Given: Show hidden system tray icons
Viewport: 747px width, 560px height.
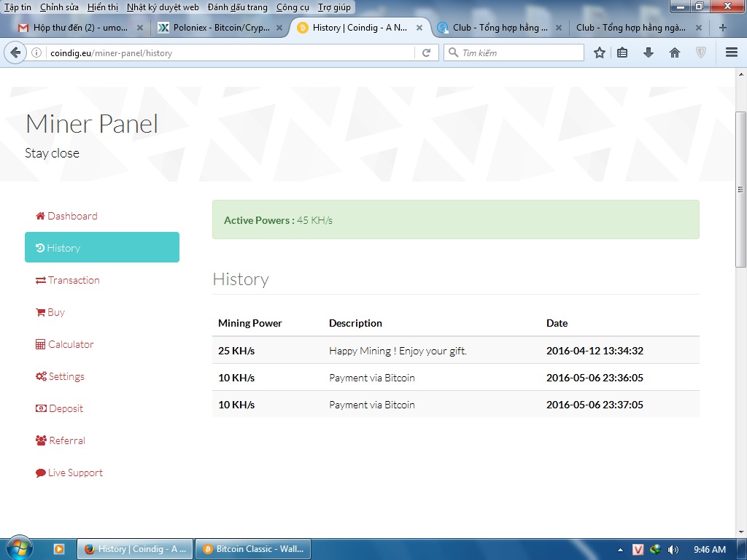Looking at the screenshot, I should tap(620, 550).
